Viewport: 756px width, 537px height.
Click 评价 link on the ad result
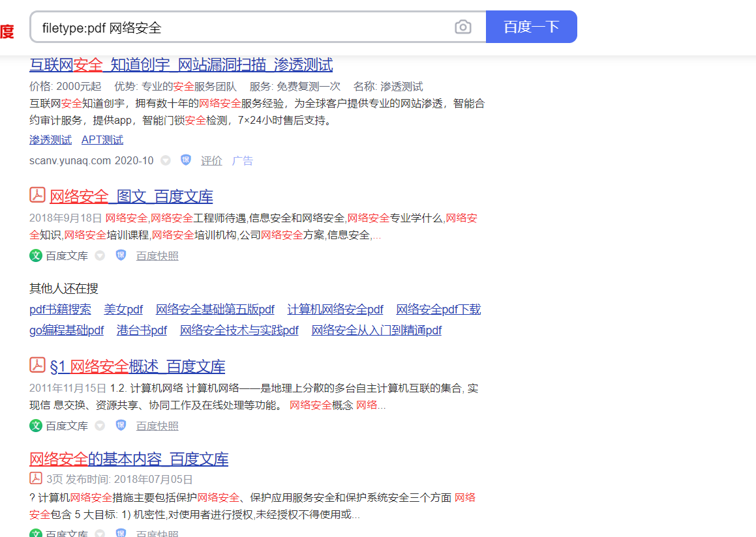pos(211,161)
